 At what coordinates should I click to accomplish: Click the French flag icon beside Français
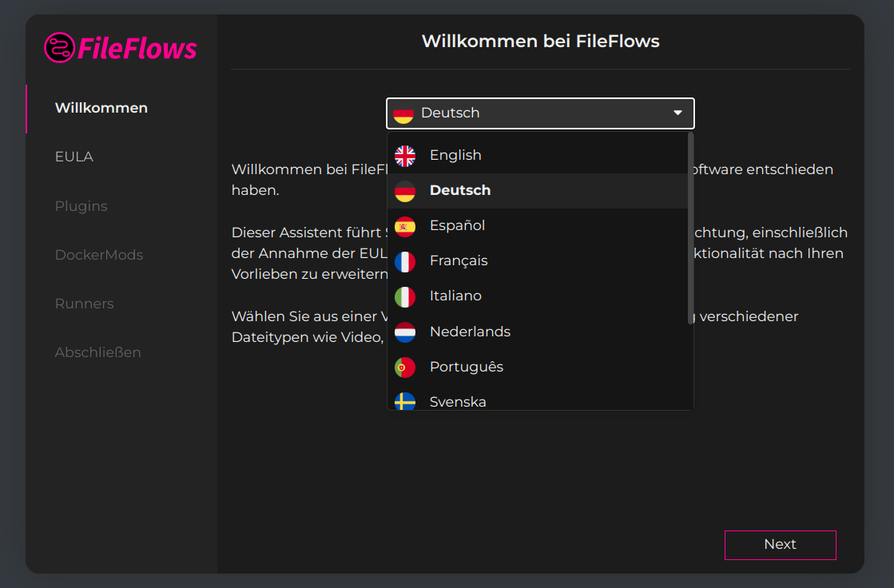(405, 262)
